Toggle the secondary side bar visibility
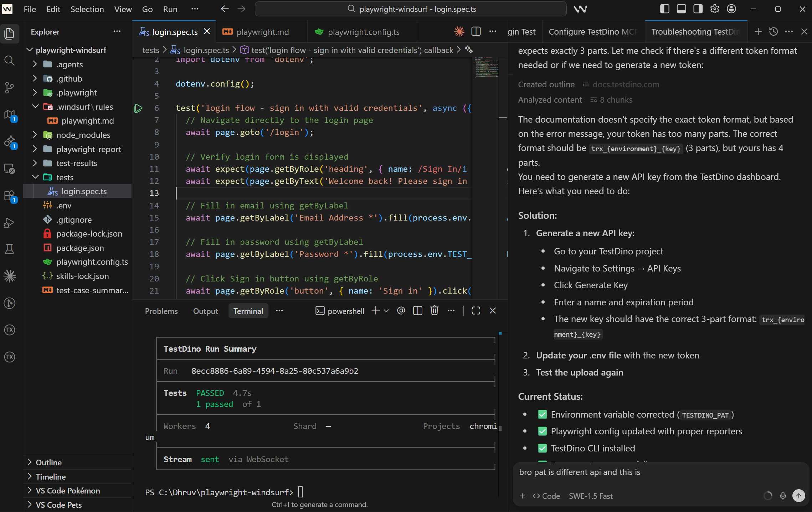The image size is (812, 512). pyautogui.click(x=698, y=9)
